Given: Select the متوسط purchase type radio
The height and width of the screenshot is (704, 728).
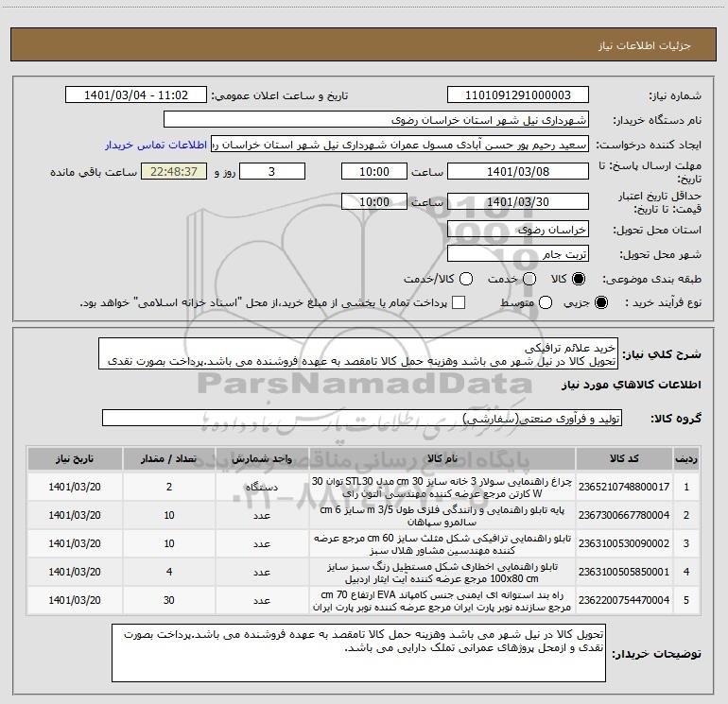Looking at the screenshot, I should point(546,302).
